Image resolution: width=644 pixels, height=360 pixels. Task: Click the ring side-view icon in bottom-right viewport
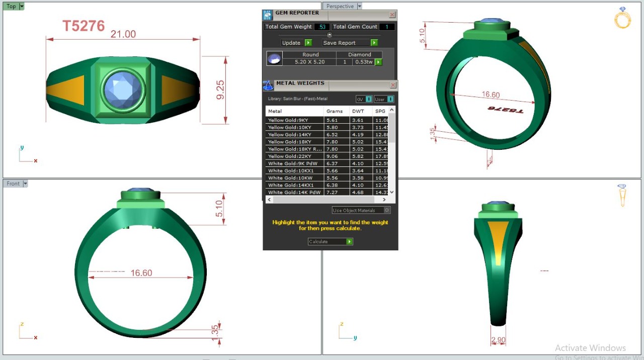click(x=622, y=195)
